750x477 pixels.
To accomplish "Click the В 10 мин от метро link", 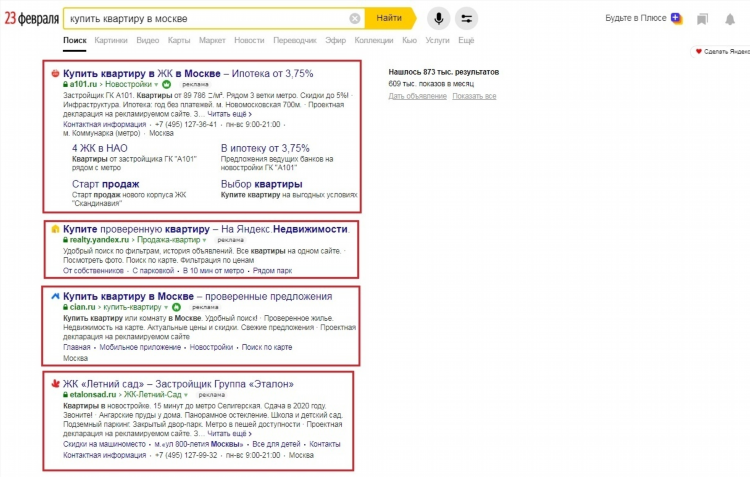I will 213,271.
